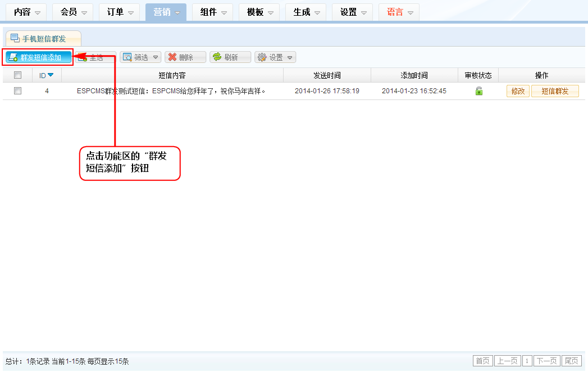
Task: Toggle the header select-all checkbox
Action: click(17, 75)
